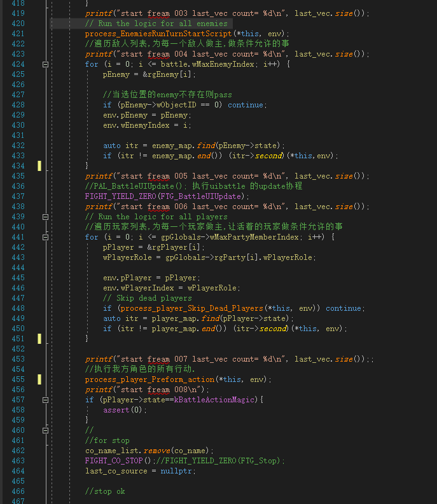Click "last_co_source = nullptr;" line
Image resolution: width=437 pixels, height=504 pixels.
click(141, 471)
